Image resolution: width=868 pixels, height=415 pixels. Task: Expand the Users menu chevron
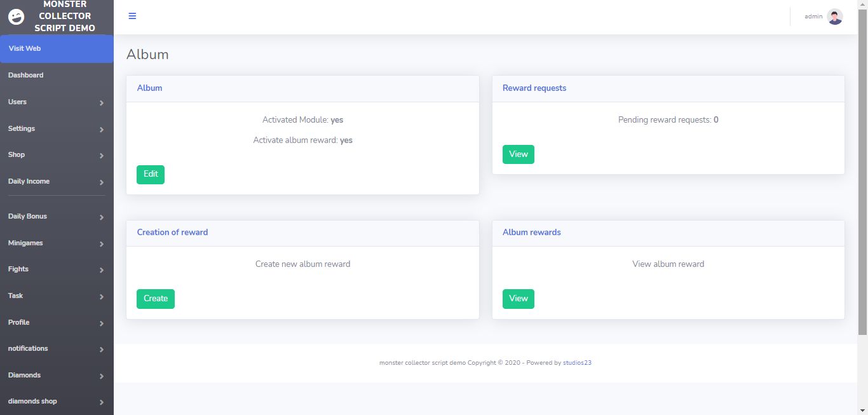[x=102, y=103]
